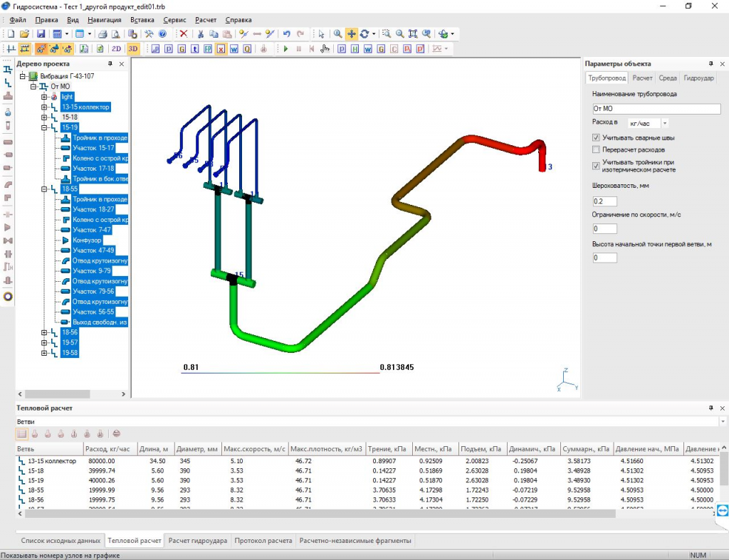Viewport: 729px width, 560px height.
Task: Toggle 'Учитывать сварные швы' checkbox
Action: coord(597,137)
